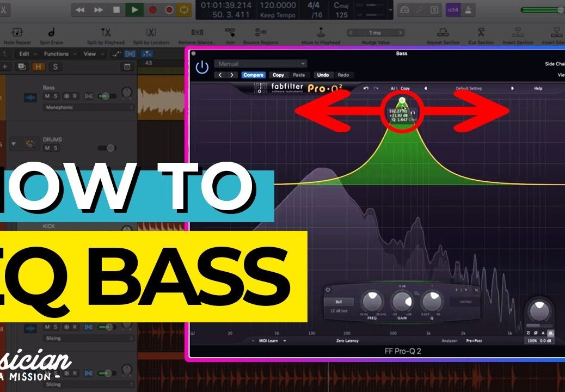Screen dimensions: 565x392
Task: Click the Move to Playhead icon
Action: coord(321,33)
